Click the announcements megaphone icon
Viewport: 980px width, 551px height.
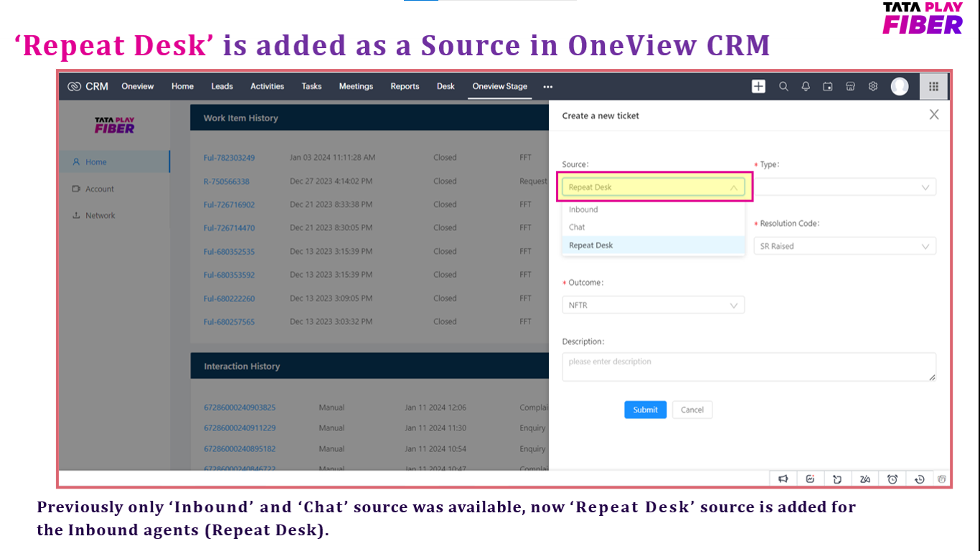tap(783, 479)
